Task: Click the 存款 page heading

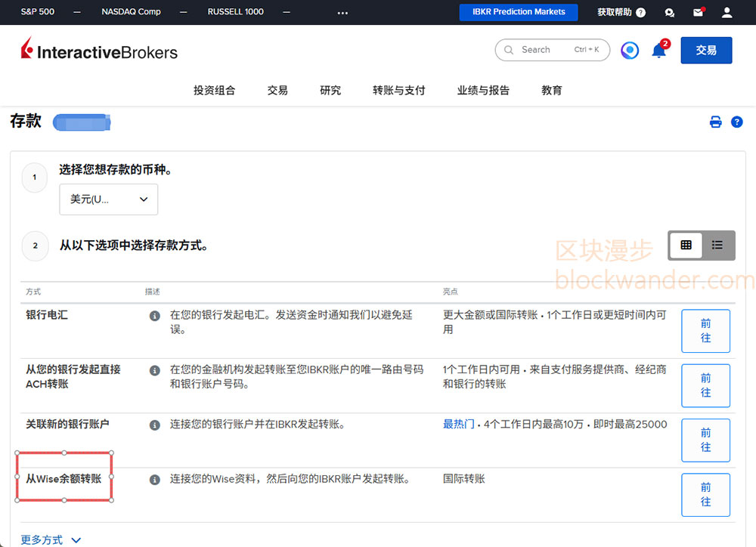Action: point(26,120)
